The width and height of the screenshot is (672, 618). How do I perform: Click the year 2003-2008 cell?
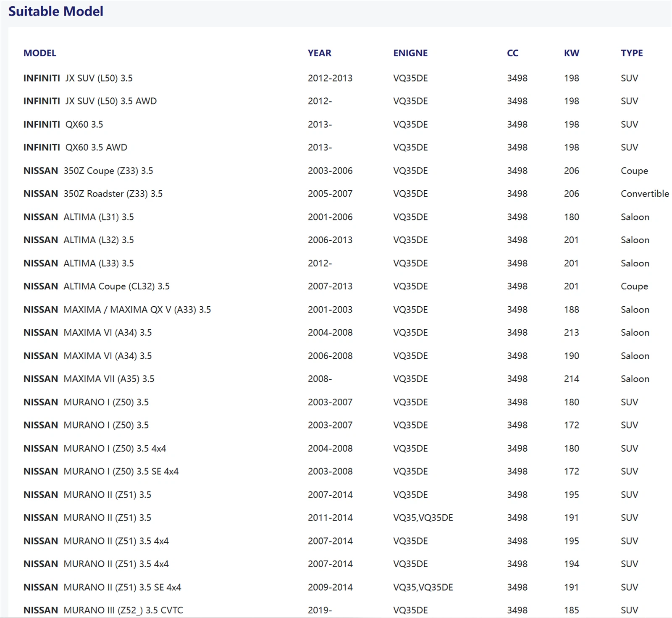[x=330, y=471]
